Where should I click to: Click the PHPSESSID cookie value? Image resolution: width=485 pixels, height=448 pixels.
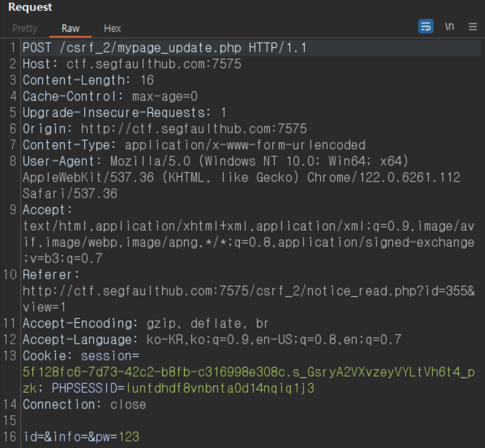(220, 388)
